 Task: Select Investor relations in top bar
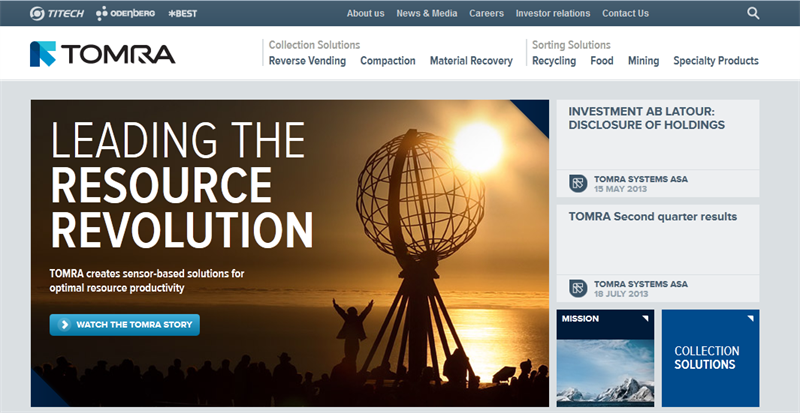(552, 13)
